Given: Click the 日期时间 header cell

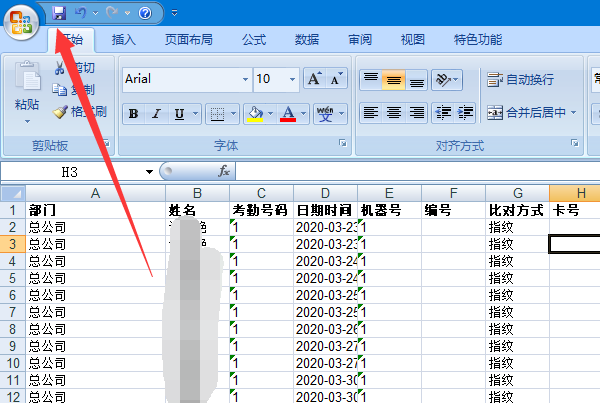Looking at the screenshot, I should click(325, 210).
